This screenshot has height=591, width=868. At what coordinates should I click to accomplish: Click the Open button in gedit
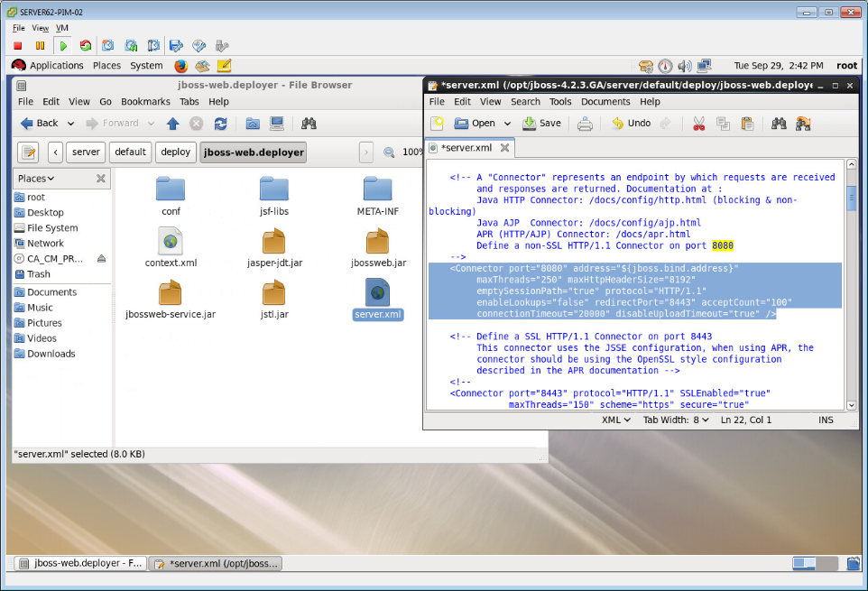(x=475, y=124)
